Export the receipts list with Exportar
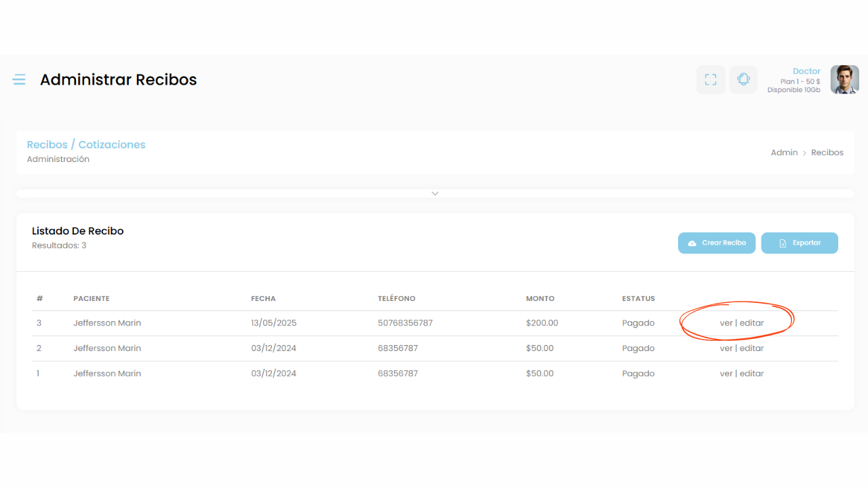868x488 pixels. point(800,243)
